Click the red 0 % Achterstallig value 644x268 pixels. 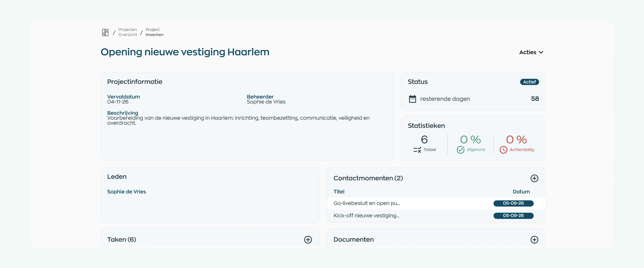517,139
